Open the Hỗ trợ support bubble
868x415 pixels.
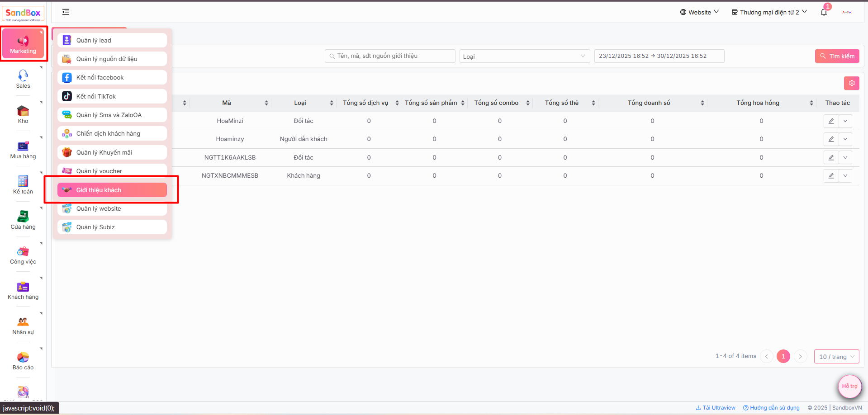click(x=849, y=386)
